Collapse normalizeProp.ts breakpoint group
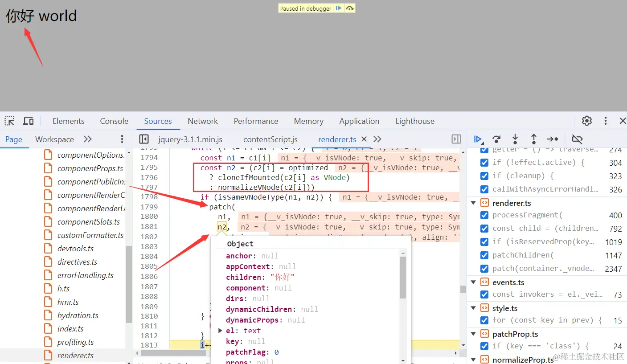This screenshot has height=364, width=627. tap(473, 359)
